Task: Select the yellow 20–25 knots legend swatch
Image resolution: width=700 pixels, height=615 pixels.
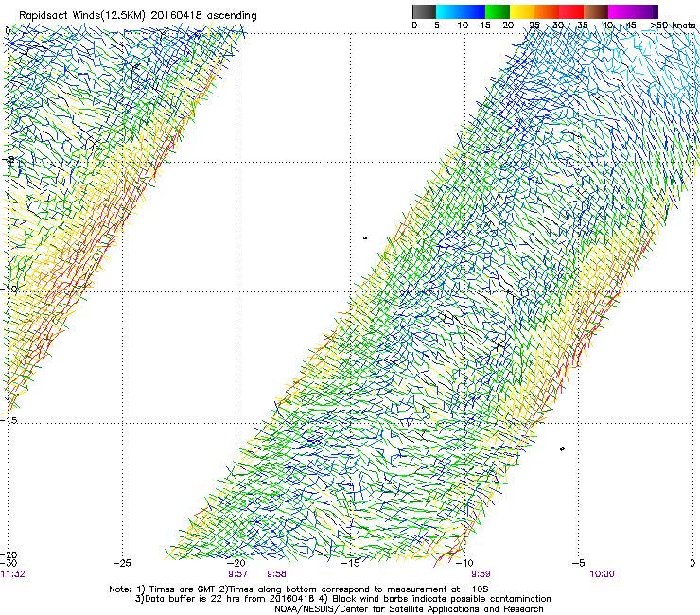Action: pyautogui.click(x=522, y=11)
